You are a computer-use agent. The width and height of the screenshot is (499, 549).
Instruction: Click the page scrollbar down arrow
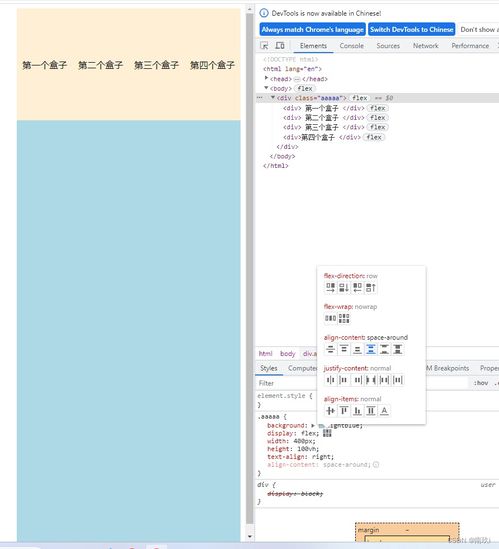249,536
